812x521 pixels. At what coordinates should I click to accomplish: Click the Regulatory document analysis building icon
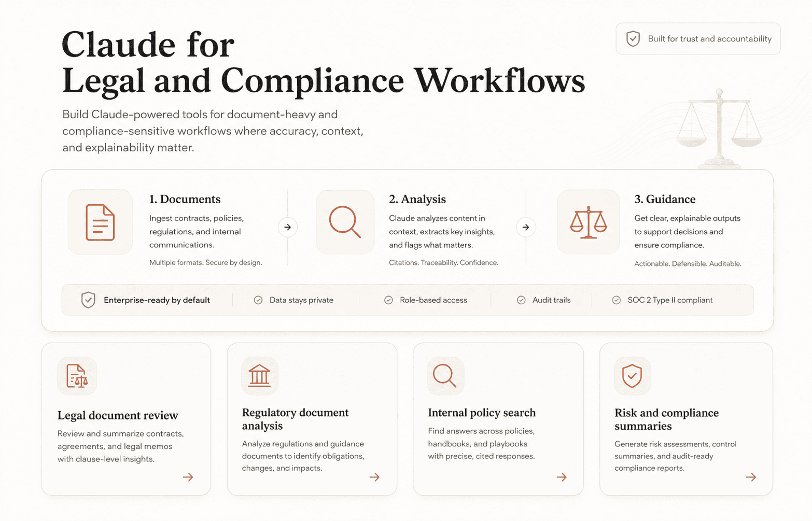tap(259, 376)
